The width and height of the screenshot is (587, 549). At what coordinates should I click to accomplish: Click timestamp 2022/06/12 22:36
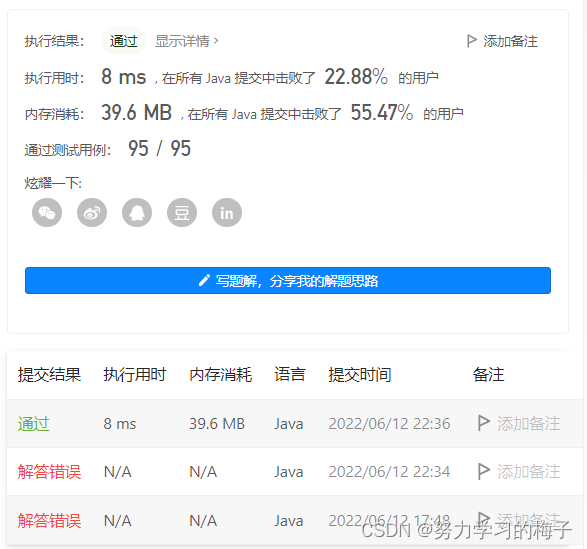(x=389, y=424)
